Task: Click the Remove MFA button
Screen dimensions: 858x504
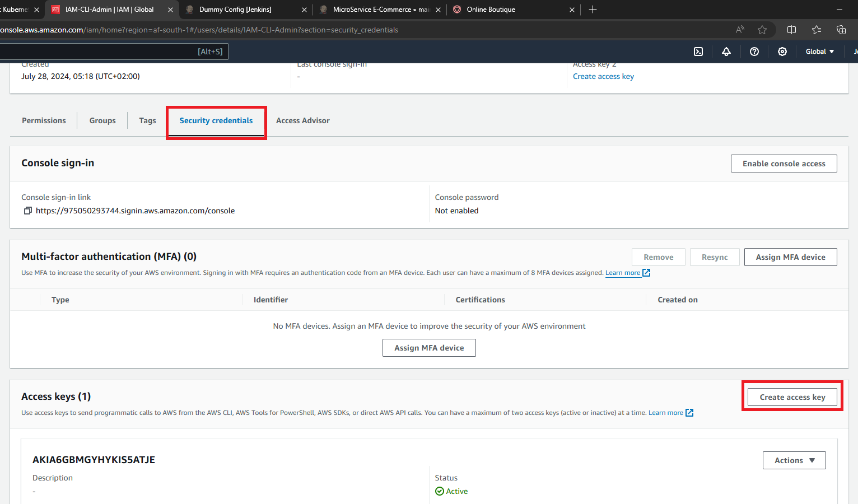Action: click(659, 257)
